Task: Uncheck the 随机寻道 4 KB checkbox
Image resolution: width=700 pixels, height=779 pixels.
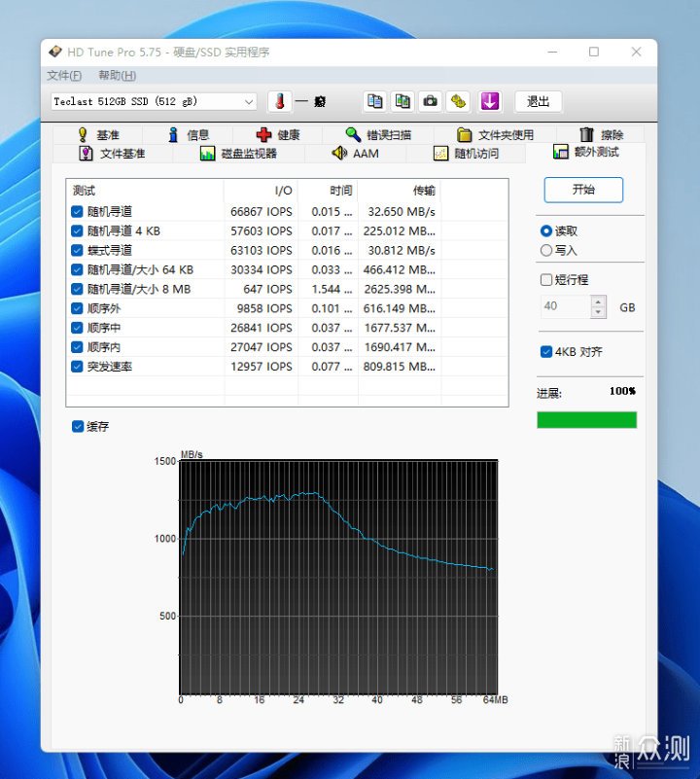Action: click(77, 231)
